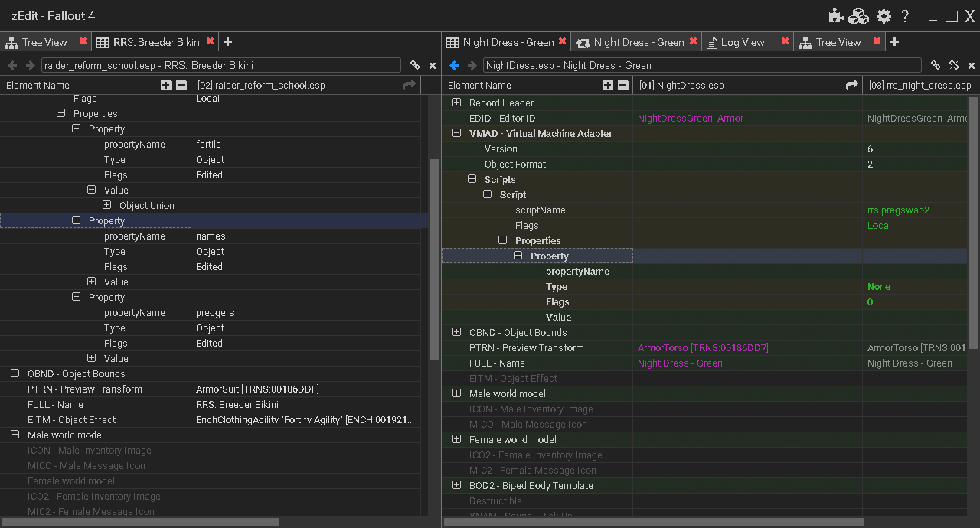The width and height of the screenshot is (980, 528).
Task: Click left pane vertical scrollbar
Action: pos(434,259)
